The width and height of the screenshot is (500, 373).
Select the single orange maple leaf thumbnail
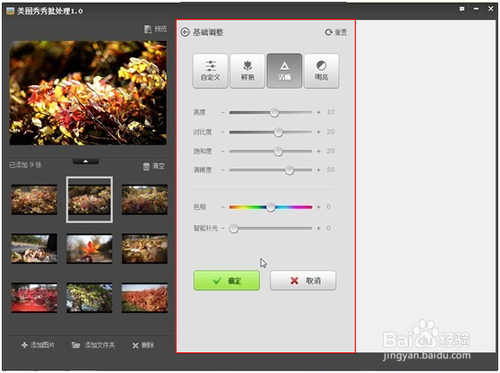coord(89,249)
